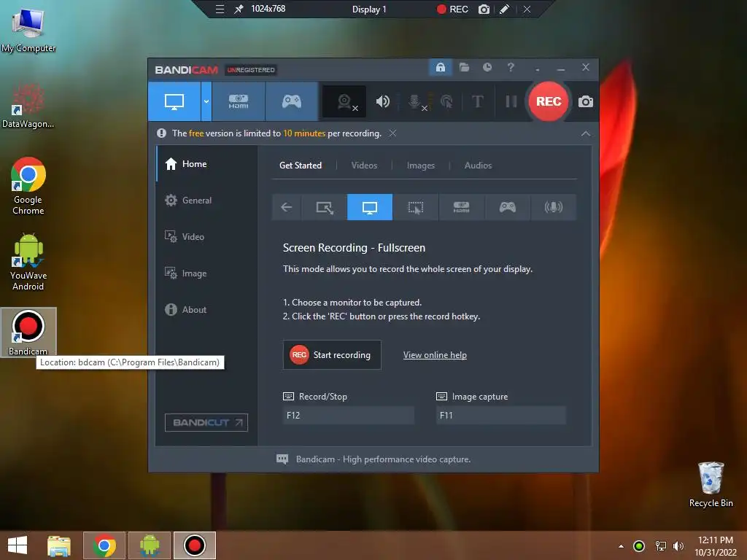The height and width of the screenshot is (560, 747).
Task: Click the large red REC button
Action: tap(549, 101)
